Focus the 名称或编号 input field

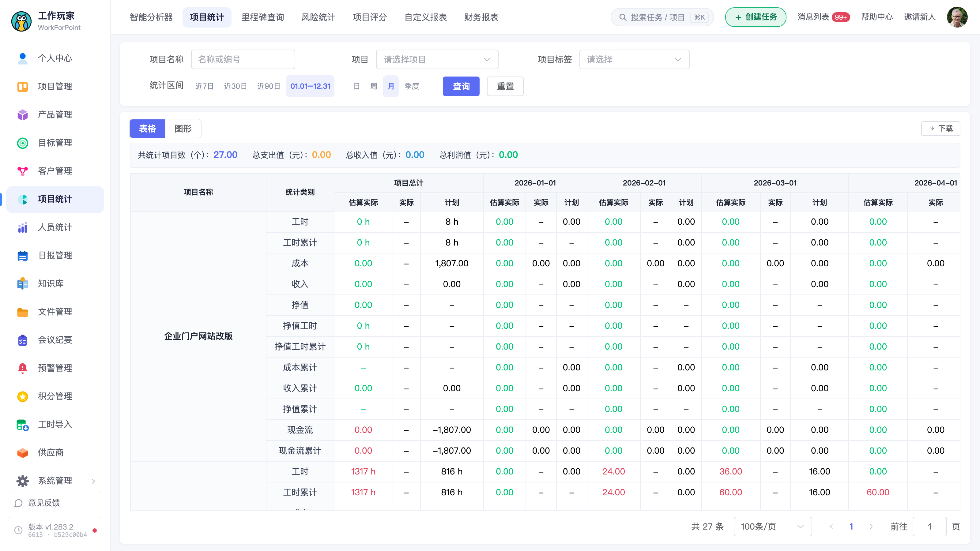coord(243,59)
